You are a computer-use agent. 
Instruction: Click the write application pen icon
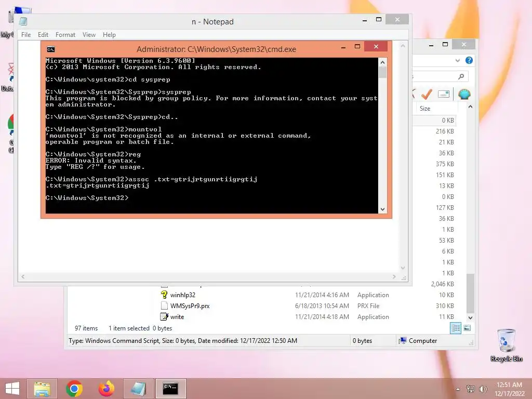164,316
